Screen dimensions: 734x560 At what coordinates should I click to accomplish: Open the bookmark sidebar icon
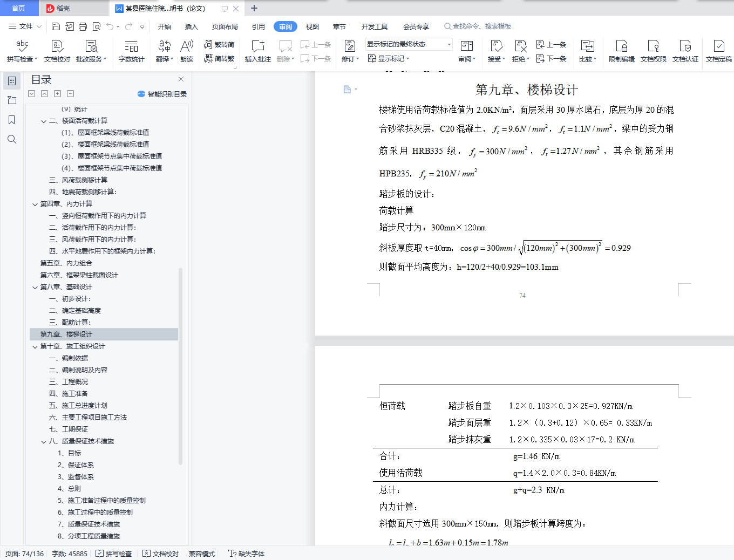12,120
